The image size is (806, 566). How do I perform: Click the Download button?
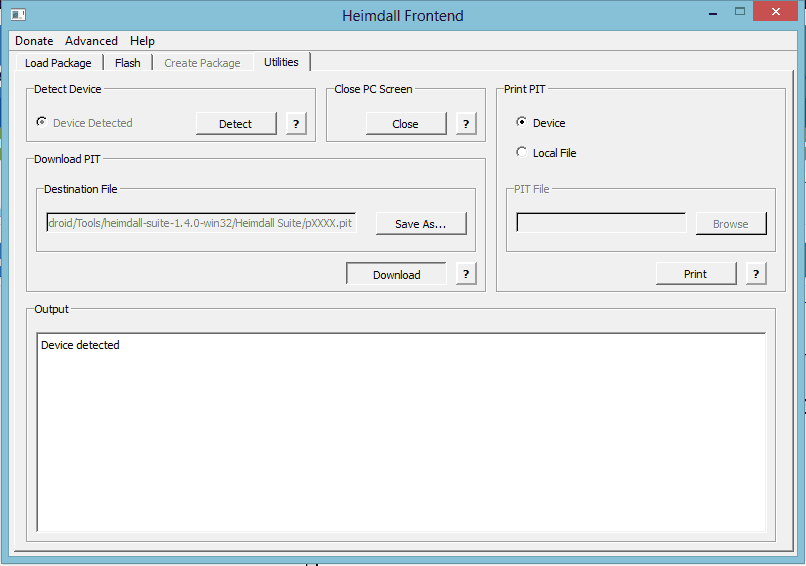click(396, 274)
